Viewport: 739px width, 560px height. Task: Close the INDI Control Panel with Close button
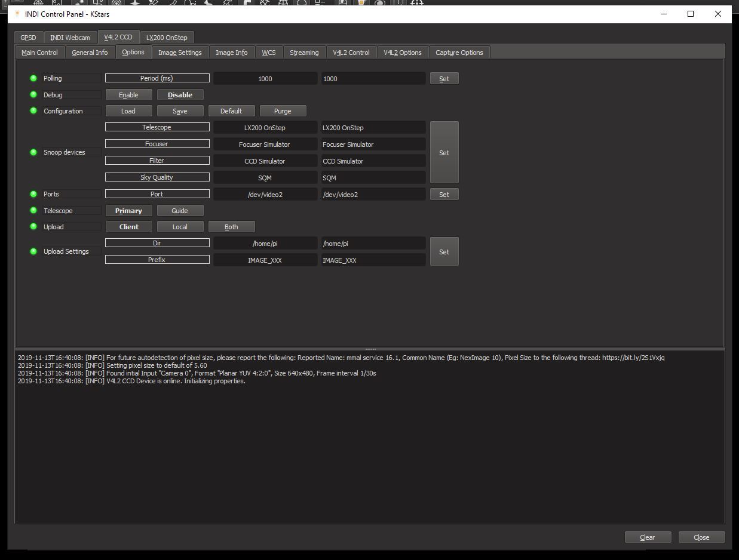pyautogui.click(x=701, y=537)
